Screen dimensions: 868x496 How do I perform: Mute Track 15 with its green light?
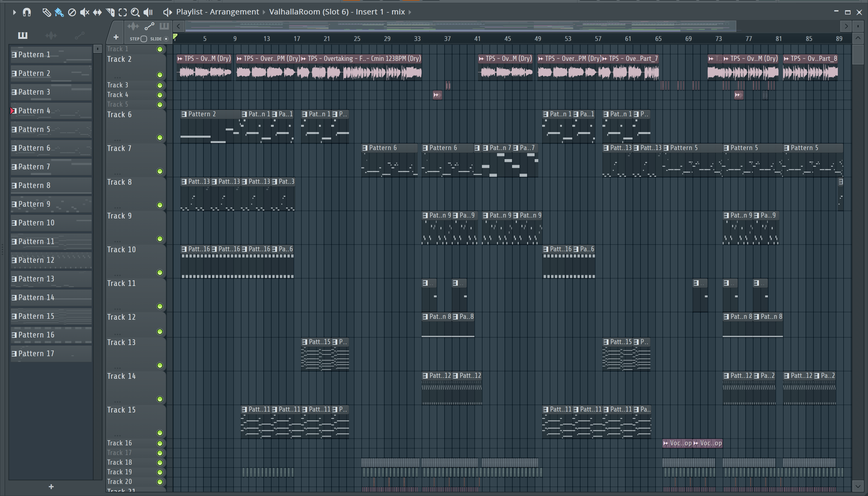[160, 433]
